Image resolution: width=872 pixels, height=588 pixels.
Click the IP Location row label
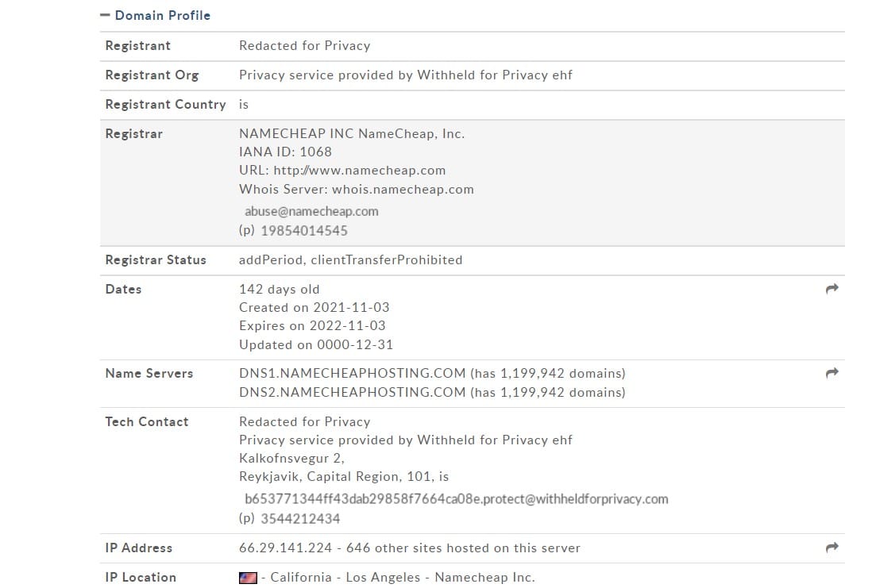[141, 578]
